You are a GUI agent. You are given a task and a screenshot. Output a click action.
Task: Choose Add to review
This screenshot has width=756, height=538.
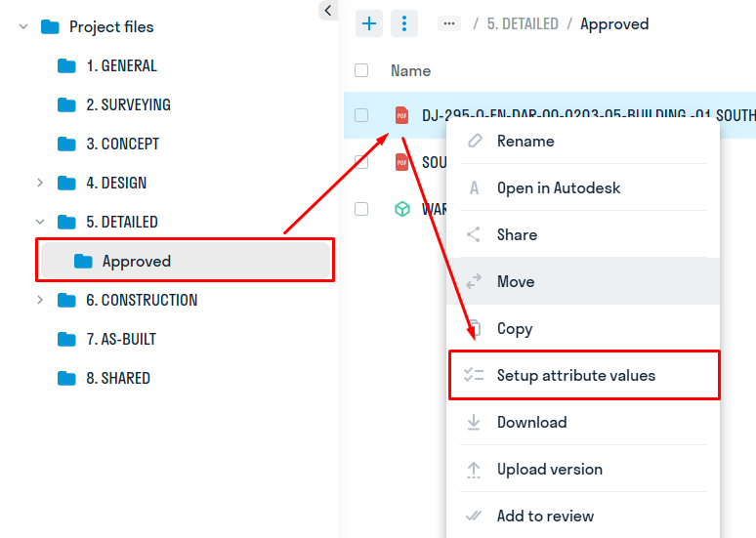click(583, 516)
